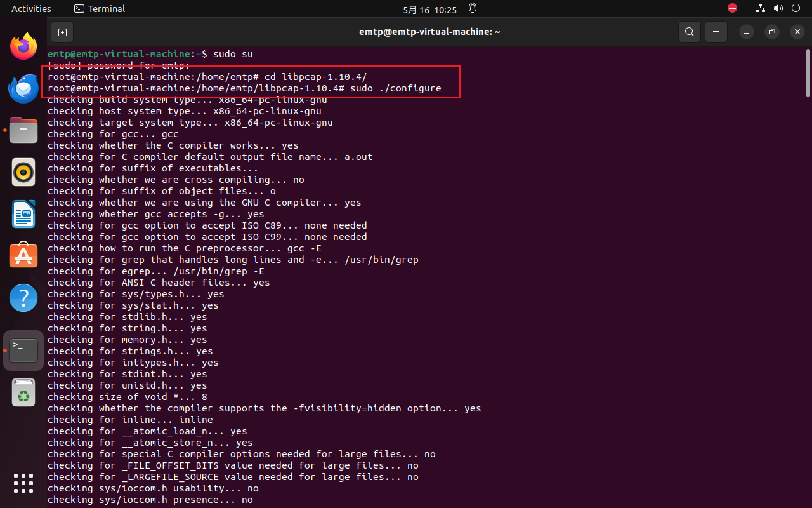Image resolution: width=812 pixels, height=508 pixels.
Task: Open the Files application
Action: [x=23, y=130]
